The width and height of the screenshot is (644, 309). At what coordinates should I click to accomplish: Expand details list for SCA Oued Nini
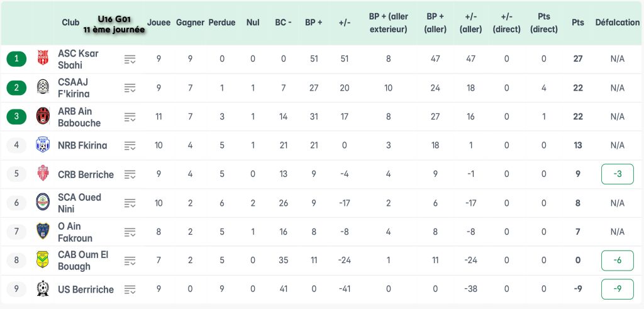130,203
